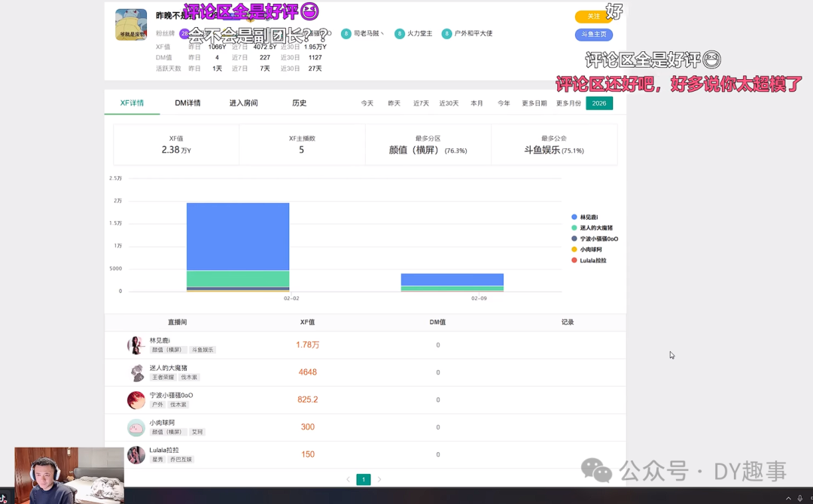Click the yellow 关注 follow button
The height and width of the screenshot is (504, 813).
593,17
